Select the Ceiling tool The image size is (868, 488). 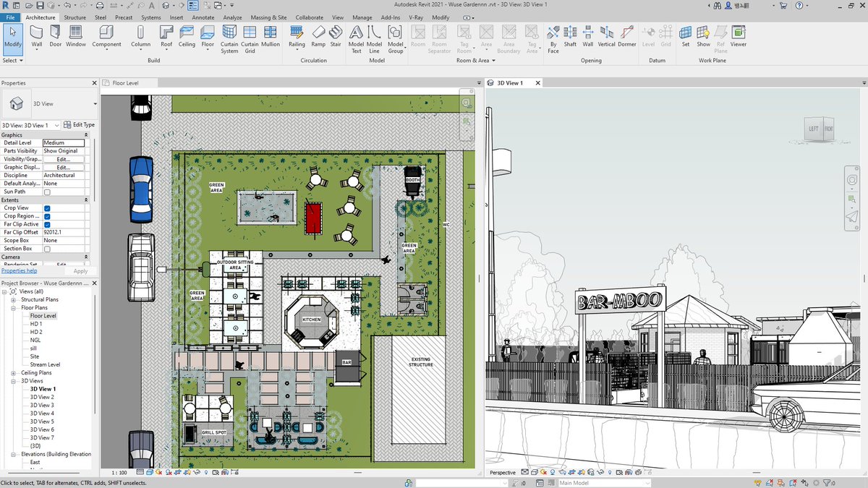[x=187, y=36]
